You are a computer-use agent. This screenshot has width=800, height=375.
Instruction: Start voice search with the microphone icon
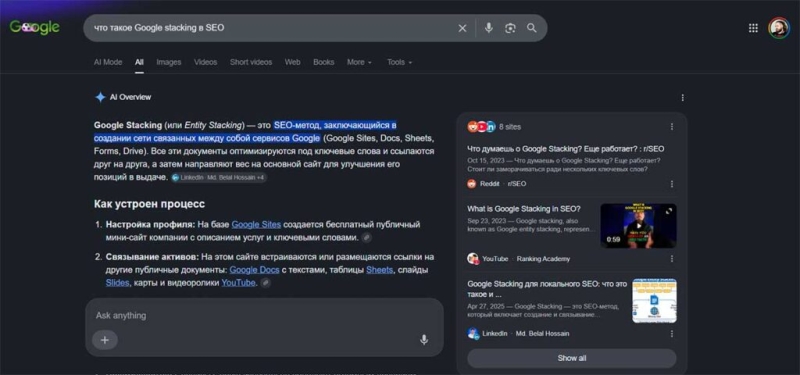coord(489,28)
